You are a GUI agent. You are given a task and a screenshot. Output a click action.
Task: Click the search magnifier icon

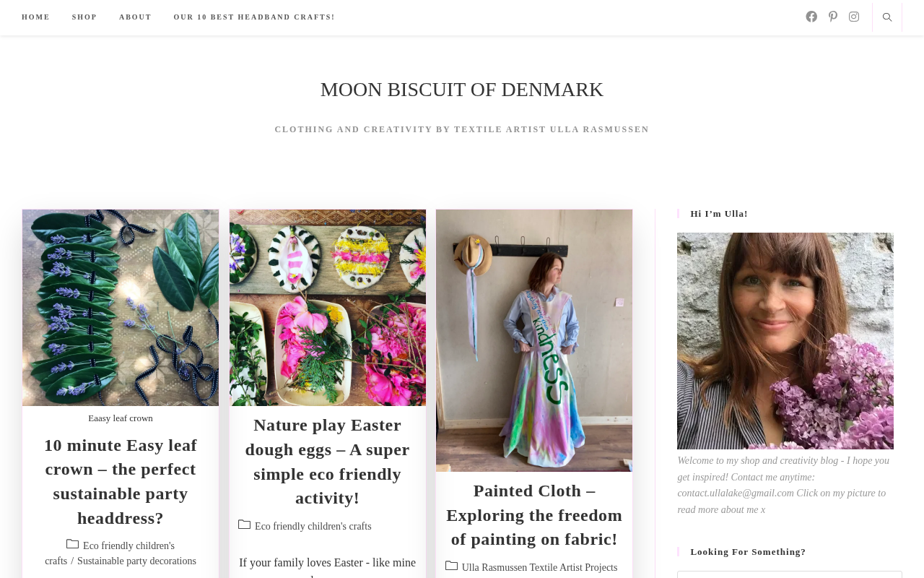point(887,17)
